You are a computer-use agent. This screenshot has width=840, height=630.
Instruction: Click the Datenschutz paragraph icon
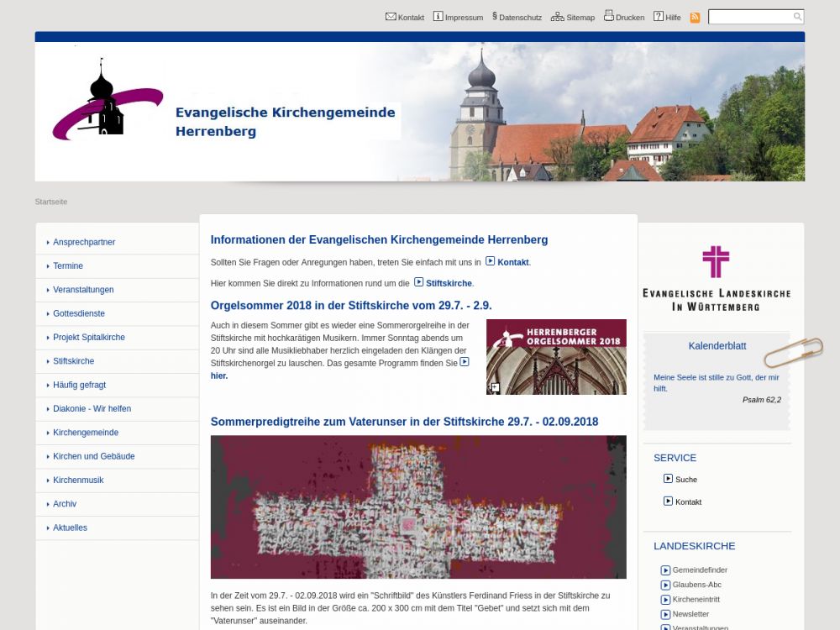(495, 17)
